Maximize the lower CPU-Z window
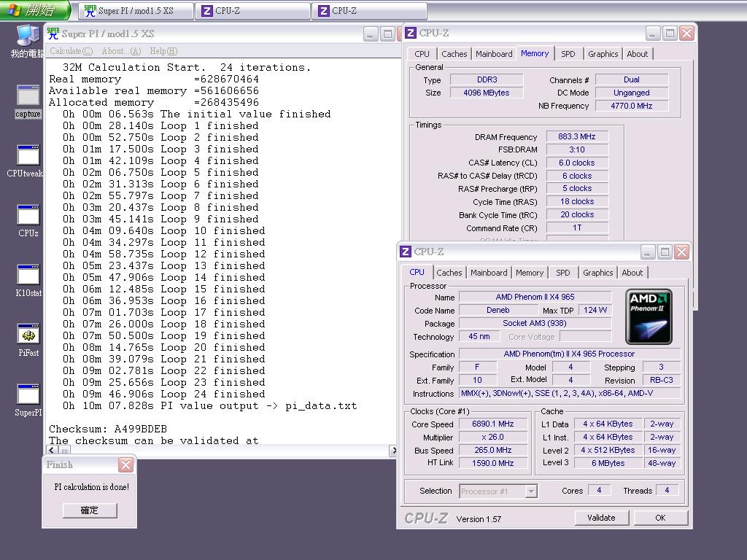The height and width of the screenshot is (560, 747). (665, 252)
